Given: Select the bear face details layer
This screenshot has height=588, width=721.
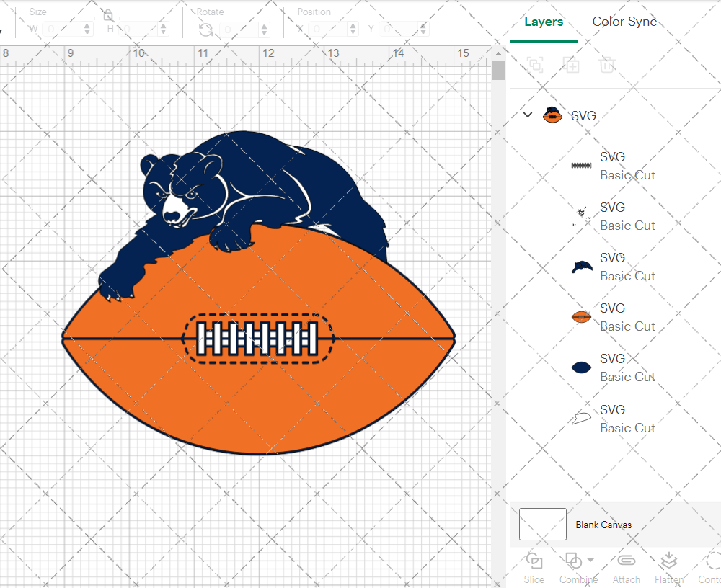Looking at the screenshot, I should [581, 216].
